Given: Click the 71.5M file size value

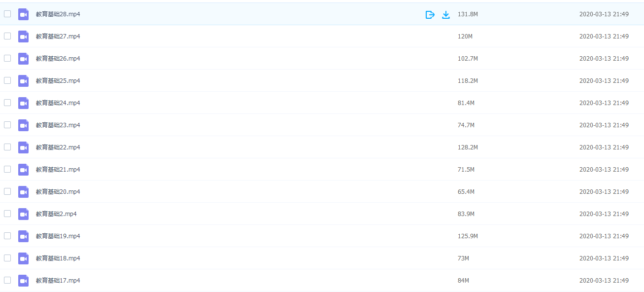Looking at the screenshot, I should pos(466,170).
